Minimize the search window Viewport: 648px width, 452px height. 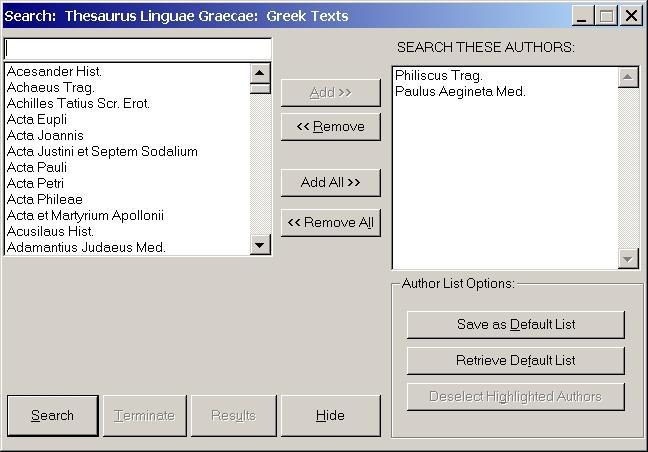coord(582,16)
